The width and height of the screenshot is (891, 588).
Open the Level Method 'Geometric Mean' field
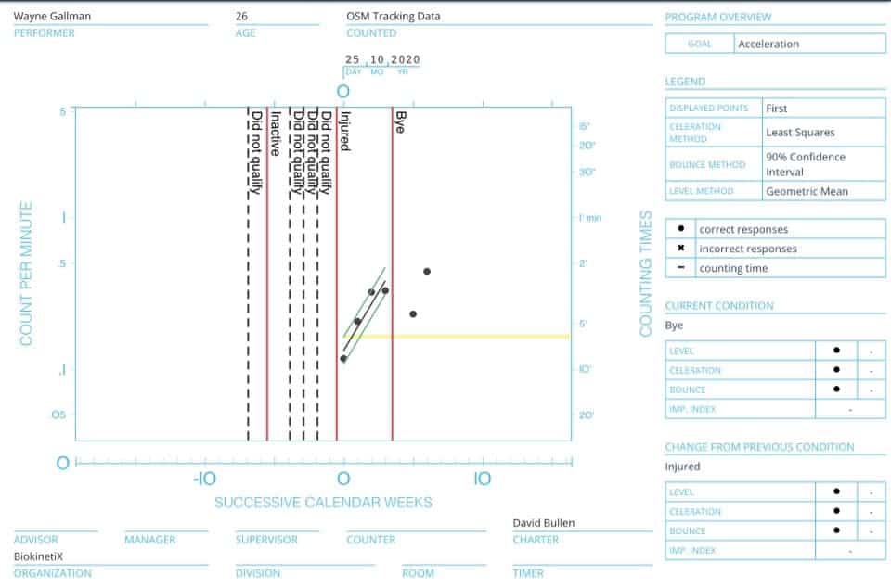(807, 191)
